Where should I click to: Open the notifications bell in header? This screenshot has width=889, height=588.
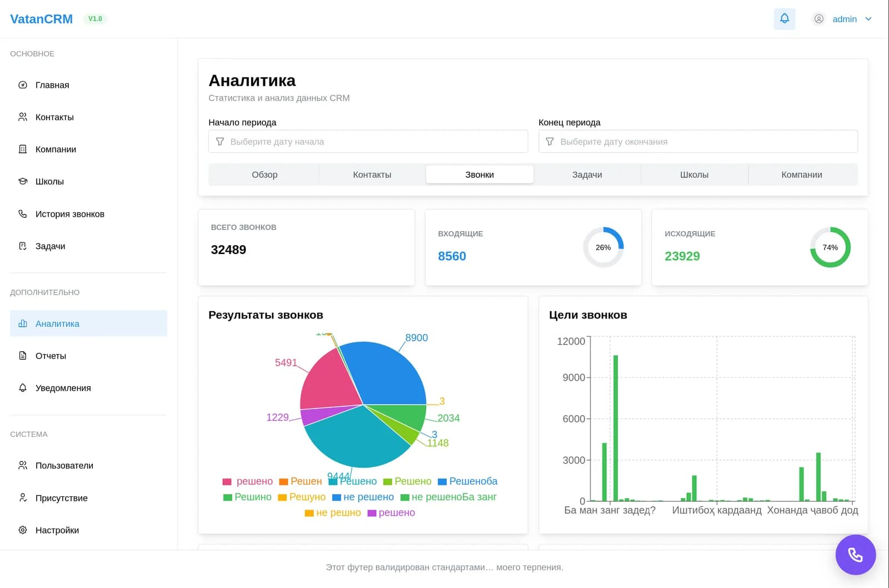(784, 19)
